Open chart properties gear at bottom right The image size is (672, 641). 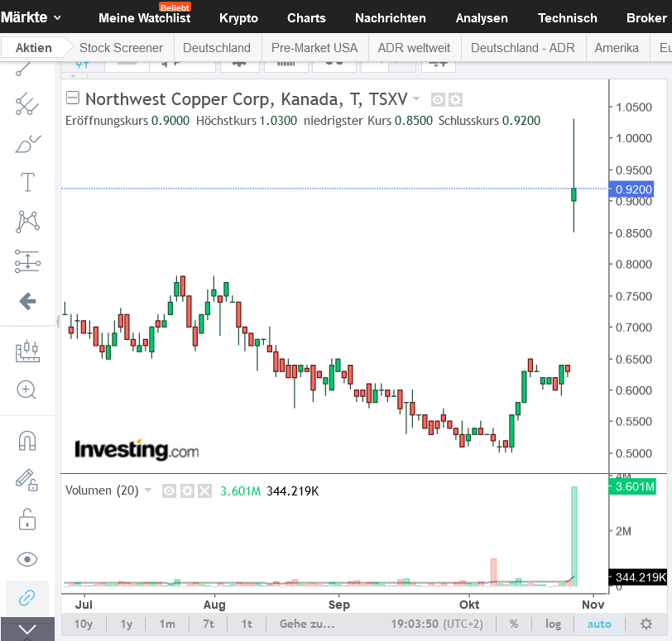(646, 624)
